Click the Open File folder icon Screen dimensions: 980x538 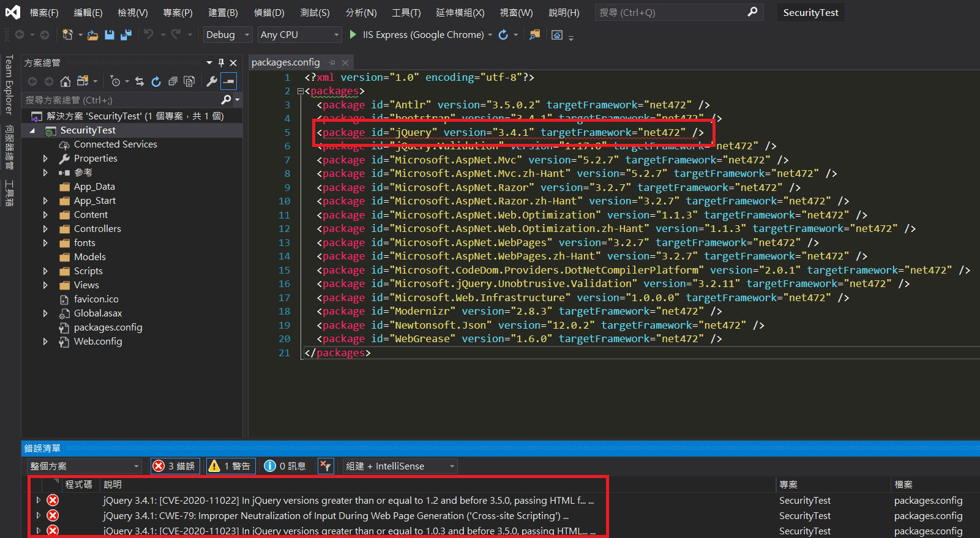click(92, 35)
